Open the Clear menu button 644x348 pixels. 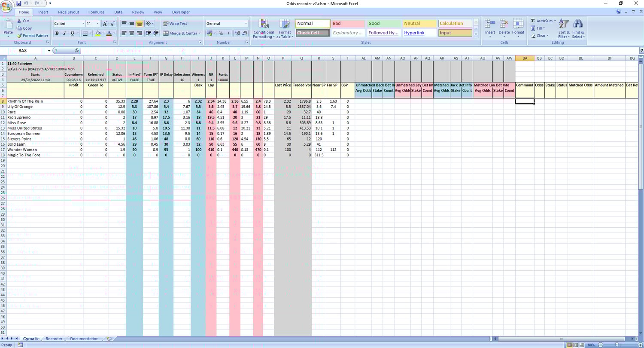point(540,36)
